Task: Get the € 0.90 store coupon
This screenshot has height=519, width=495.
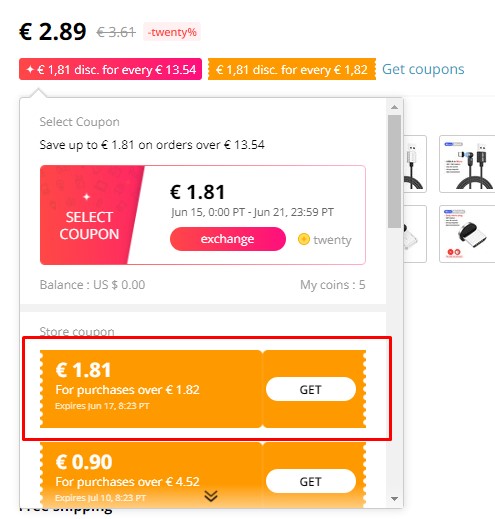Action: (x=311, y=481)
